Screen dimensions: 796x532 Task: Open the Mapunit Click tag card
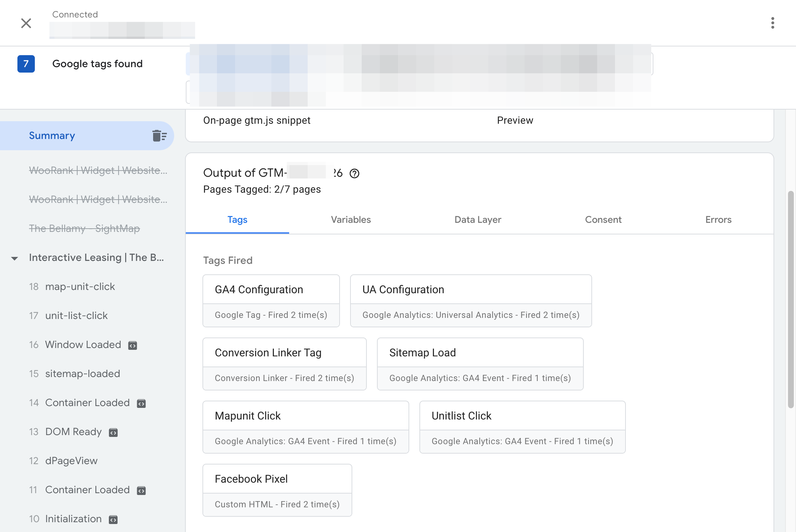click(x=306, y=427)
